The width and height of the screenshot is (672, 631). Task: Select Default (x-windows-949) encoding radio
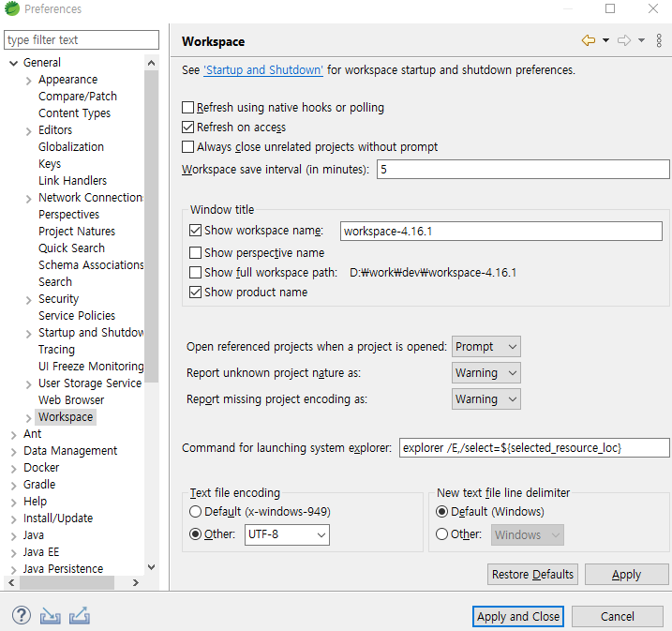(x=196, y=511)
